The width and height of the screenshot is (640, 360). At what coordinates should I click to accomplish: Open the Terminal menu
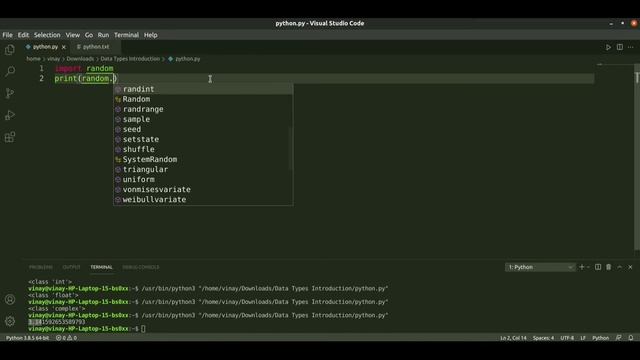[127, 35]
